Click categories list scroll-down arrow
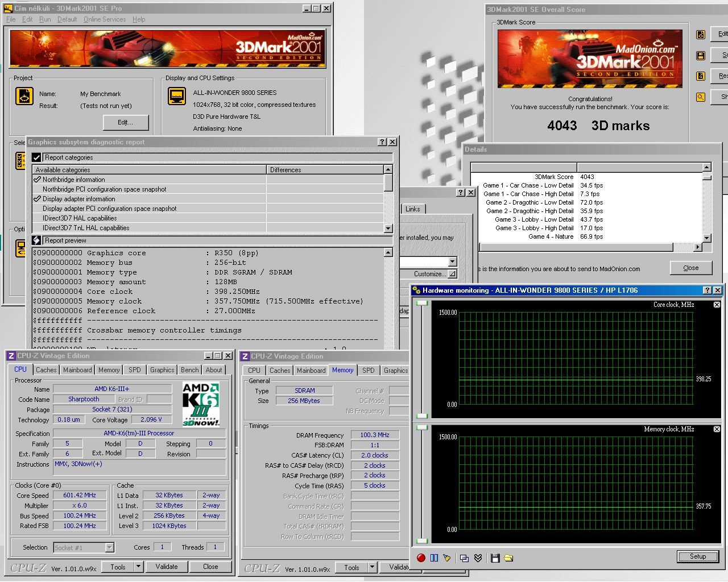The image size is (728, 582). point(388,228)
